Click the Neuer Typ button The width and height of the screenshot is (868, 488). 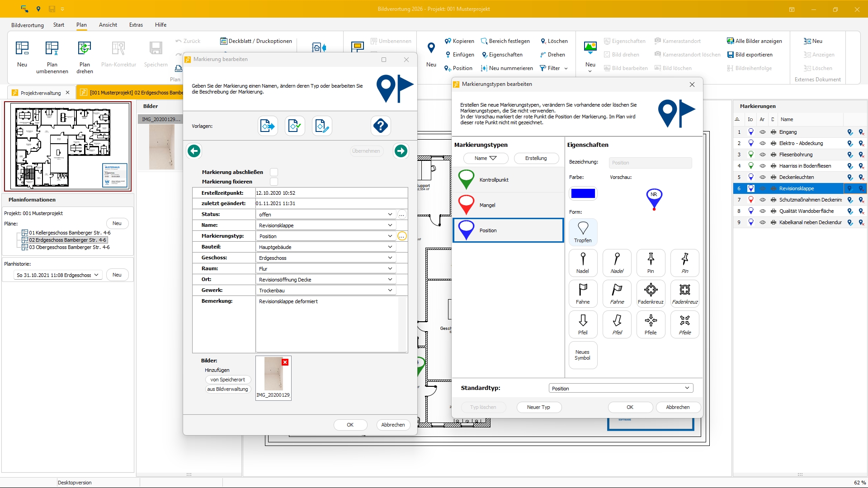(538, 407)
